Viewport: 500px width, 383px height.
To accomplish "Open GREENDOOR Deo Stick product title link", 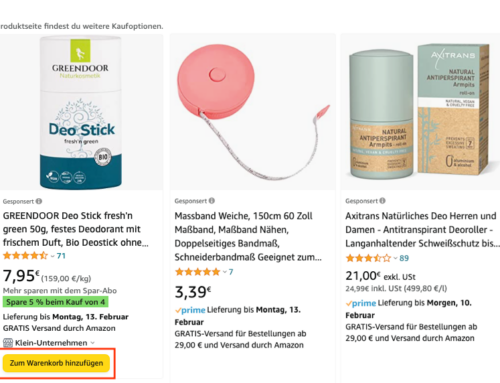I will pyautogui.click(x=76, y=229).
